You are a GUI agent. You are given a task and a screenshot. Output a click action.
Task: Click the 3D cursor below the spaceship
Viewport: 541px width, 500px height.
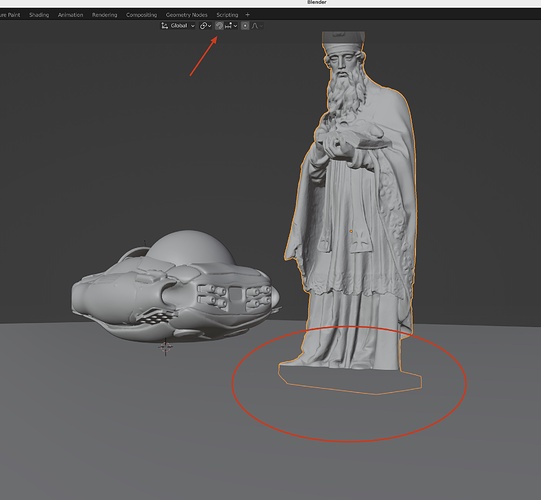[x=165, y=347]
